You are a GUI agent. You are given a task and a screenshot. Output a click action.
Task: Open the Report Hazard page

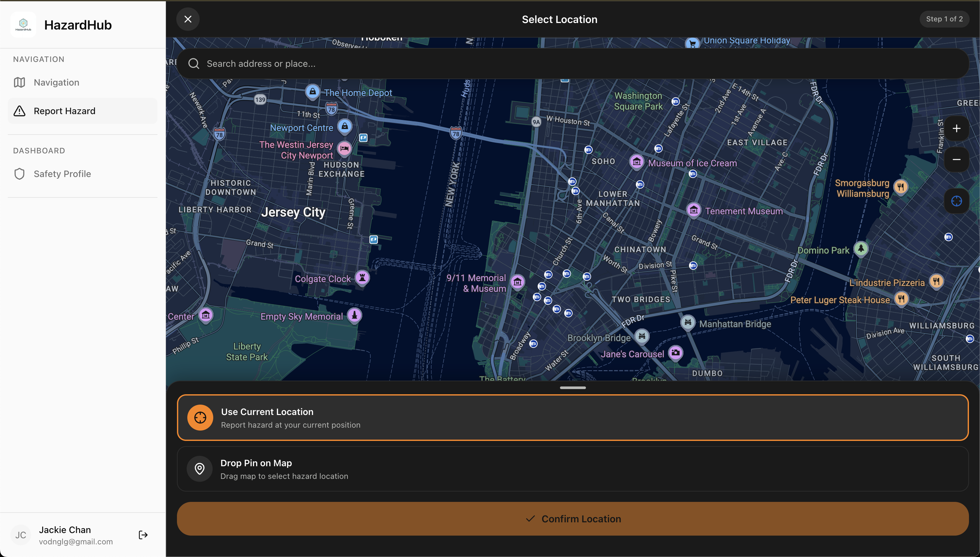pyautogui.click(x=64, y=111)
